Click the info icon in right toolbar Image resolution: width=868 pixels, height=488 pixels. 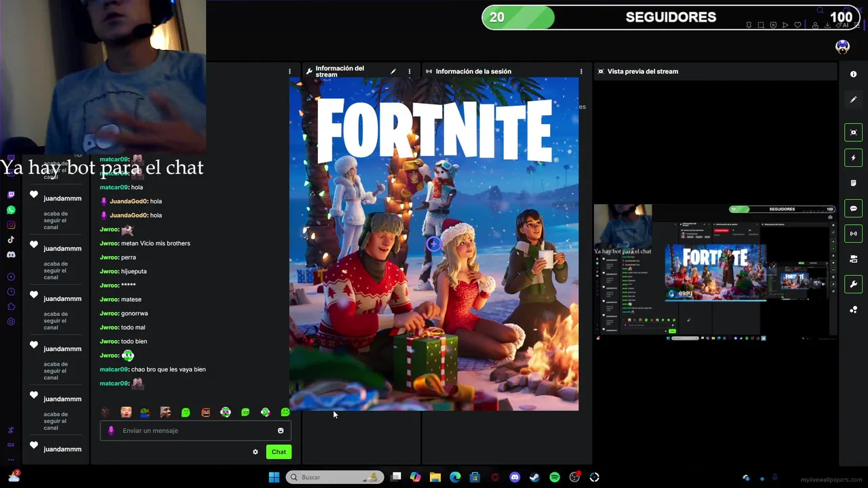[853, 75]
